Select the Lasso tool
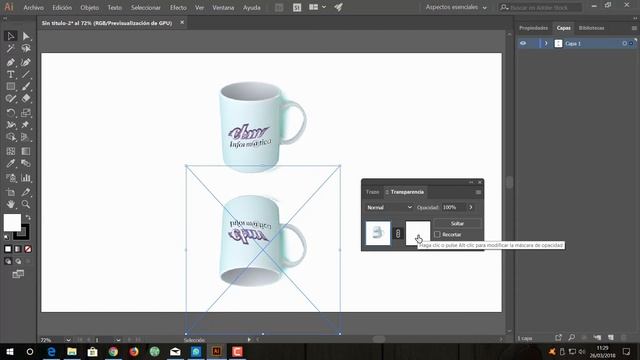The image size is (640, 360). 26,49
